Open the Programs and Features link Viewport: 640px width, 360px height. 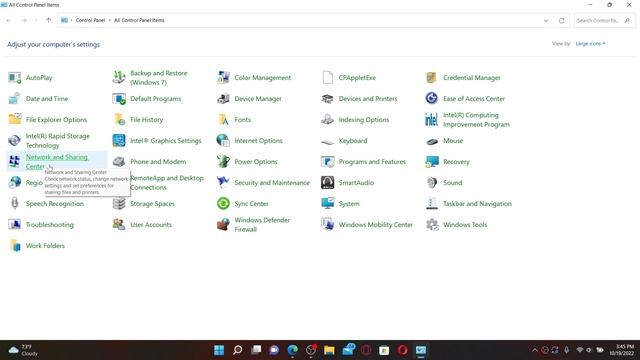(372, 162)
